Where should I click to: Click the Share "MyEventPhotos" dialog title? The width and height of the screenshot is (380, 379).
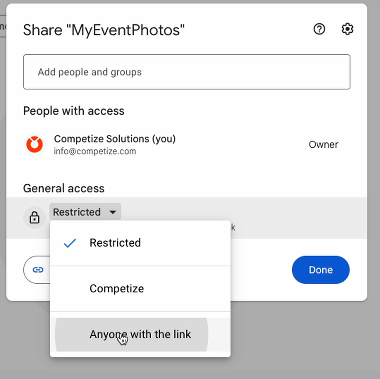tap(104, 30)
